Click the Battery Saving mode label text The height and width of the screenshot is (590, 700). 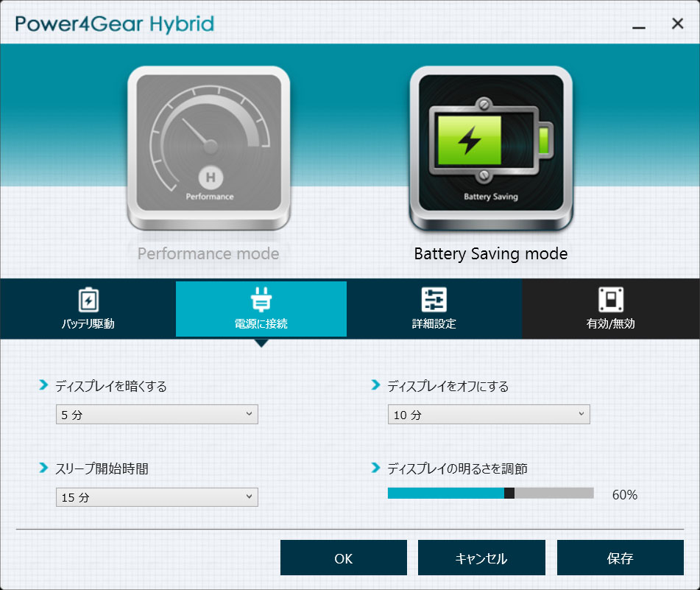(x=491, y=253)
